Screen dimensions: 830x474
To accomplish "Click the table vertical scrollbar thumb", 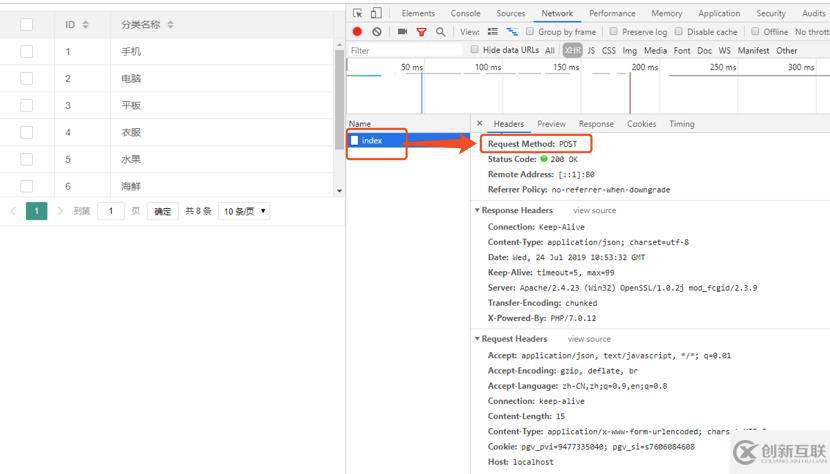I will pos(339,100).
